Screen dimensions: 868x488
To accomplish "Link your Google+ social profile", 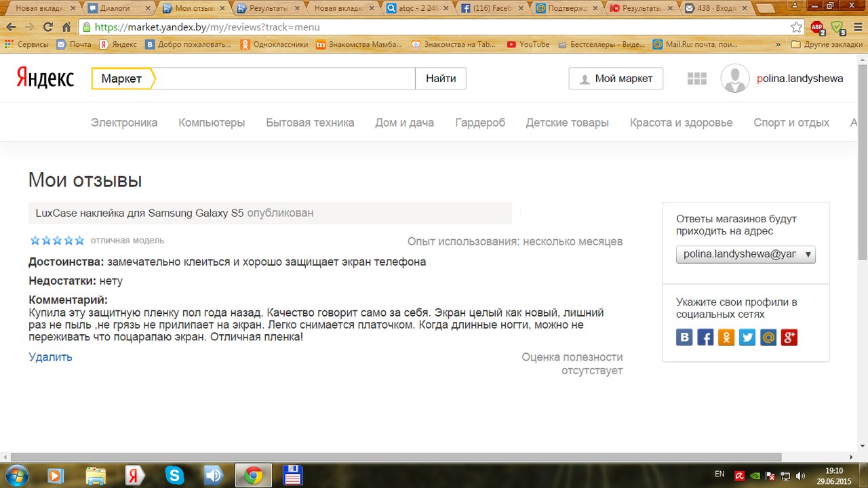I will tap(789, 337).
